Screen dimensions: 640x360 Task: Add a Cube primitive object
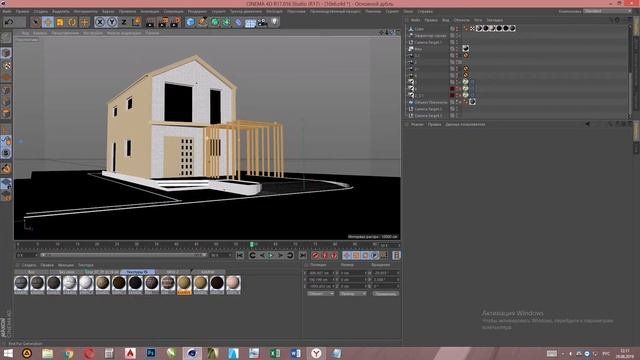tap(190, 22)
